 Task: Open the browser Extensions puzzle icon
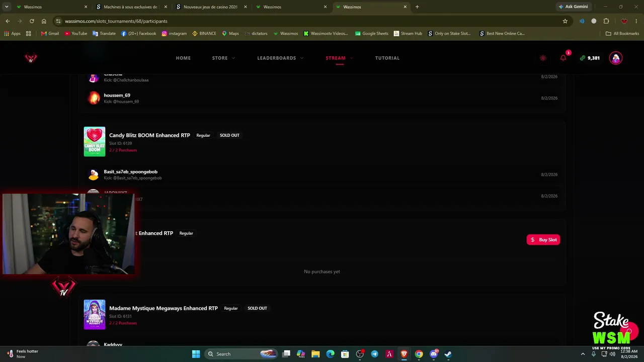point(606,21)
